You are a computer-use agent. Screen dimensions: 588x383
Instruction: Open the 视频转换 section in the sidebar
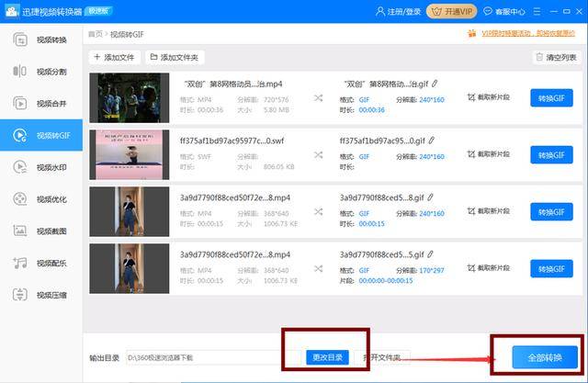tap(42, 39)
